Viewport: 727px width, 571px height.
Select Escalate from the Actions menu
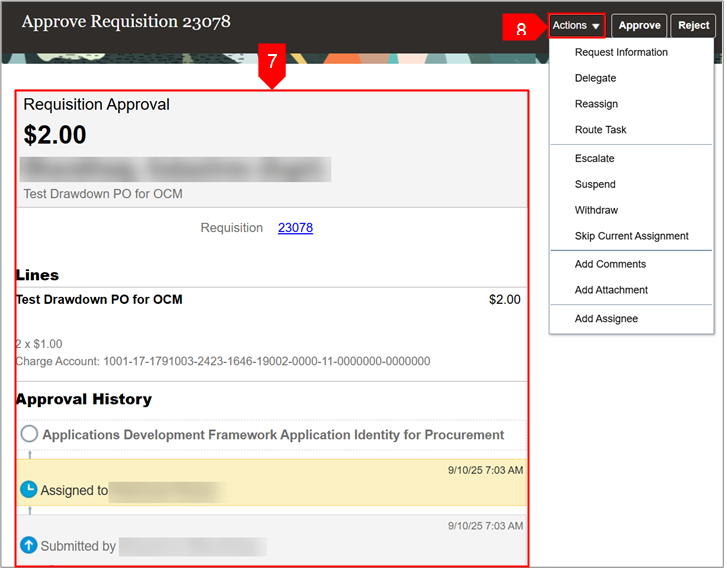click(594, 159)
